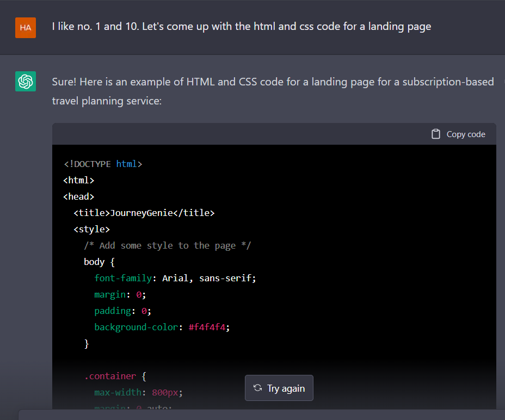Click the refresh icon in Try again

tap(257, 388)
